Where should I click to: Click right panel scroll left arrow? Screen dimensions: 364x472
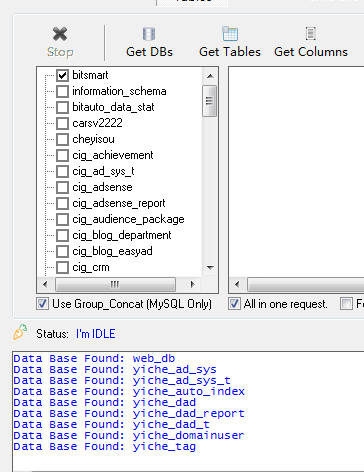[237, 284]
